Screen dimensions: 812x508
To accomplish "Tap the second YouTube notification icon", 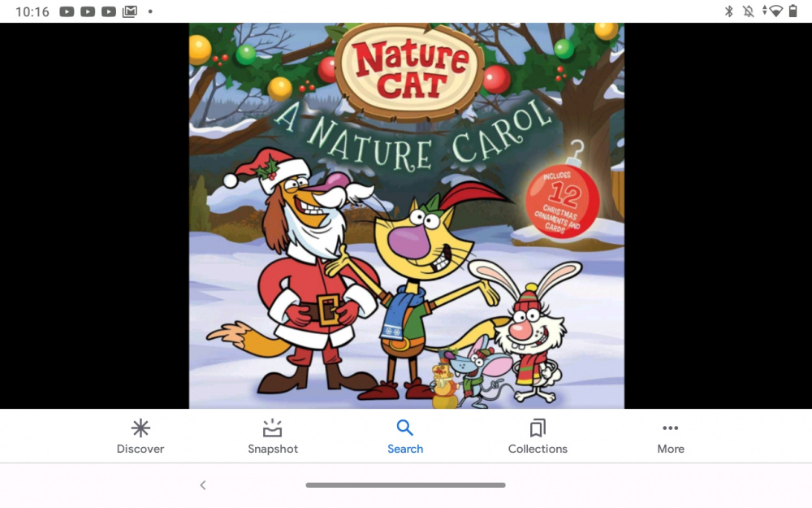I will 88,11.
